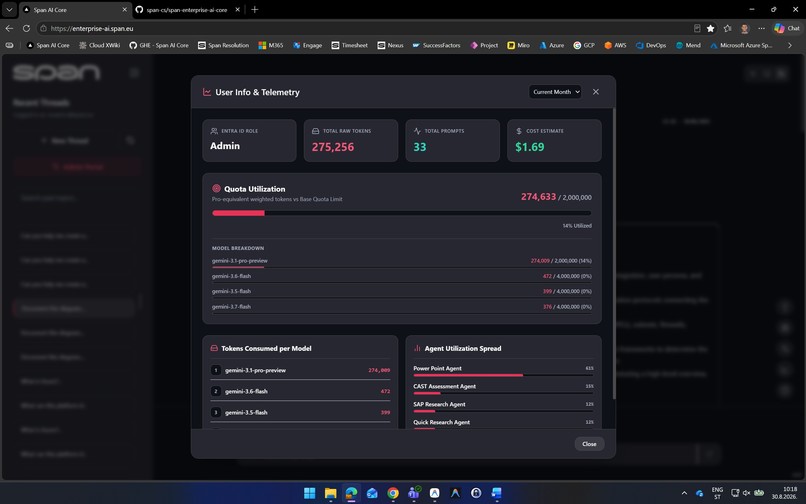Click the Quick Research Agent row
806x504 pixels.
503,423
